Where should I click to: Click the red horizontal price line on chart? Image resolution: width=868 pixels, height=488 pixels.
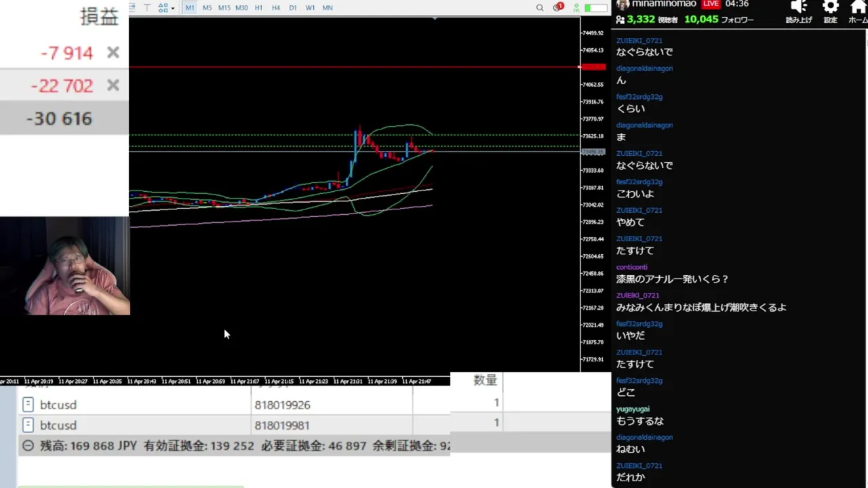tap(354, 67)
